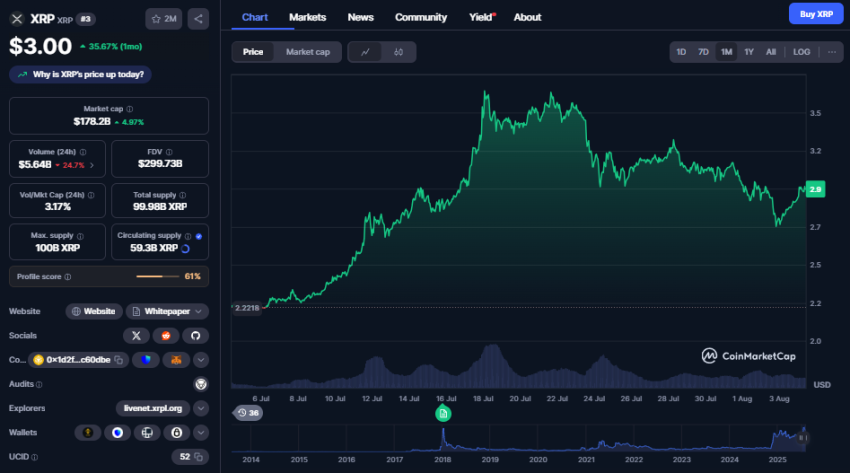Click the XRP logo icon
Image resolution: width=850 pixels, height=473 pixels.
17,19
